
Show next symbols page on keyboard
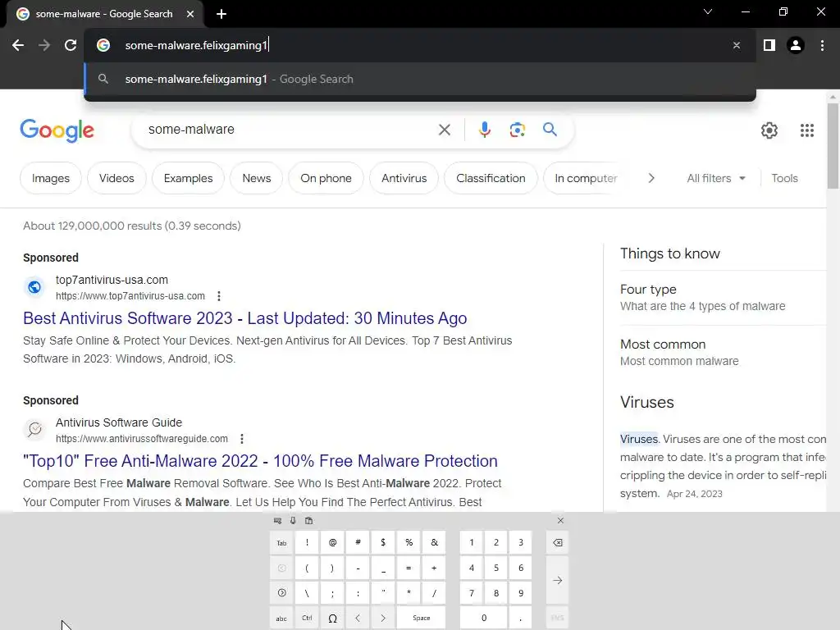click(x=282, y=593)
